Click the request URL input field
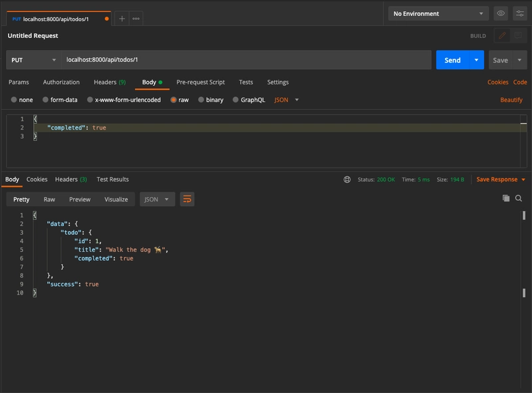This screenshot has height=393, width=532. pyautogui.click(x=246, y=60)
